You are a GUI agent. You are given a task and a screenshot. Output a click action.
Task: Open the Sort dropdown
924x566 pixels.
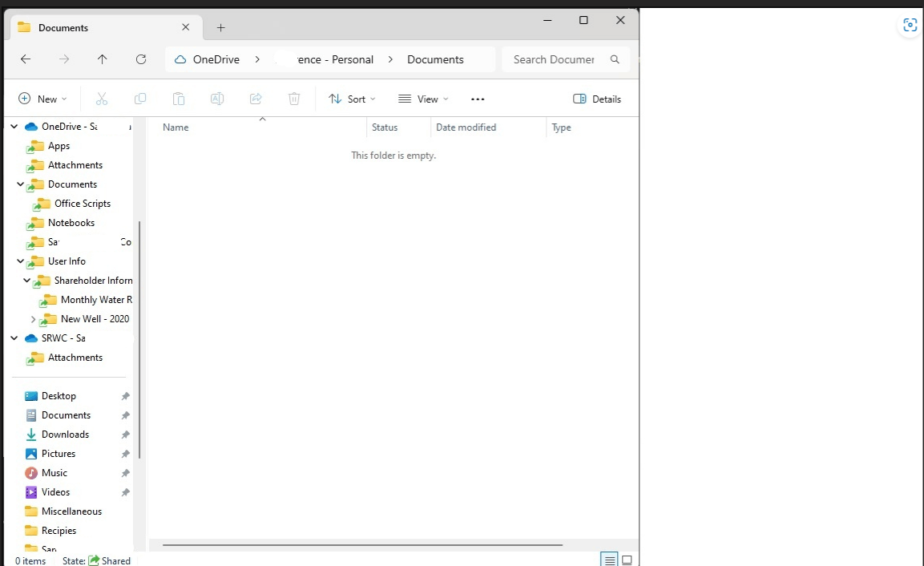click(x=352, y=99)
